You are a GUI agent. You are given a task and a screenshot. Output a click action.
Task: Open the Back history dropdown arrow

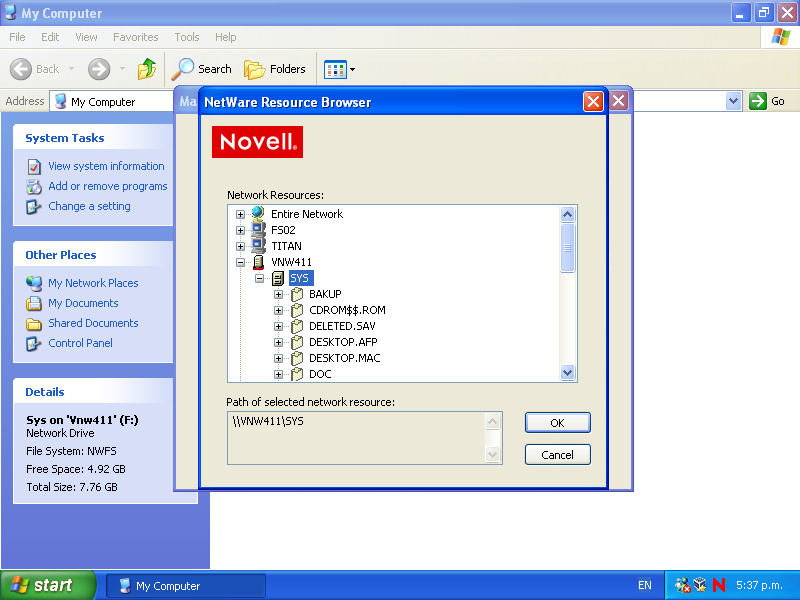point(71,69)
